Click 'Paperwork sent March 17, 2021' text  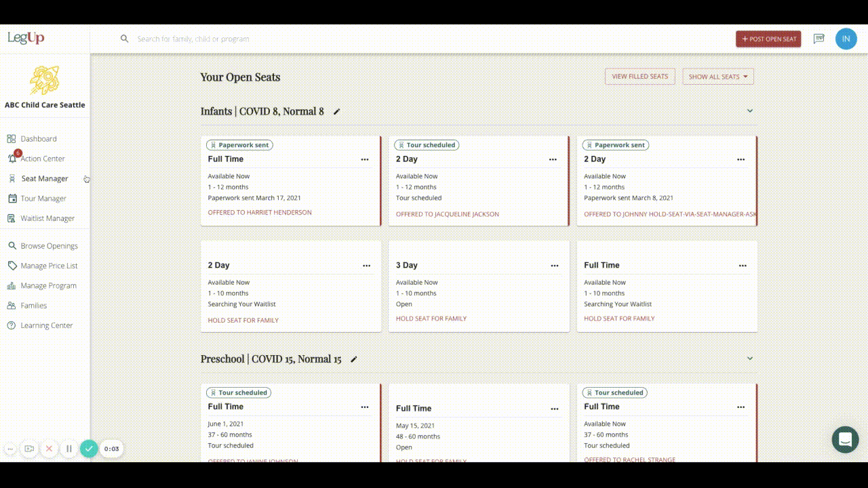coord(254,198)
